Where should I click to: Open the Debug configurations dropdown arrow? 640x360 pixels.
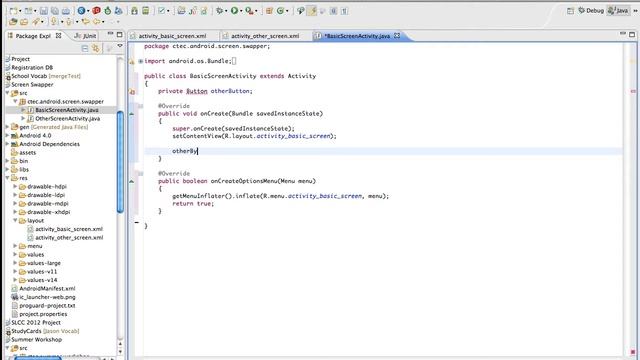226,11
